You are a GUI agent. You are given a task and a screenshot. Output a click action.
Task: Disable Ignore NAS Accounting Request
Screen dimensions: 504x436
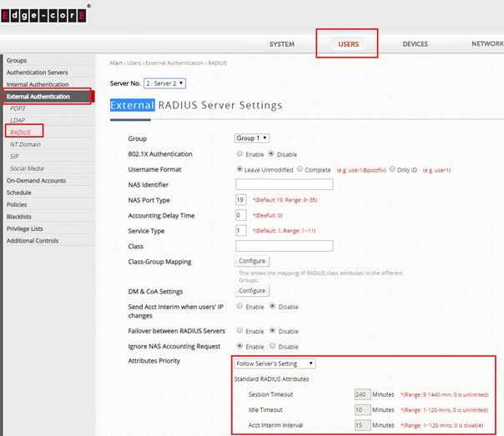(272, 346)
